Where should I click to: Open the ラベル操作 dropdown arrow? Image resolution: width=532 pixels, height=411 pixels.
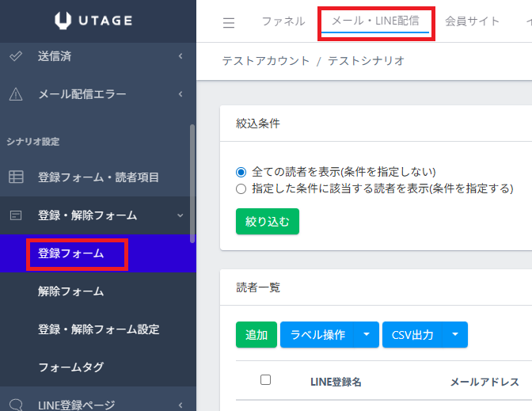click(x=366, y=335)
